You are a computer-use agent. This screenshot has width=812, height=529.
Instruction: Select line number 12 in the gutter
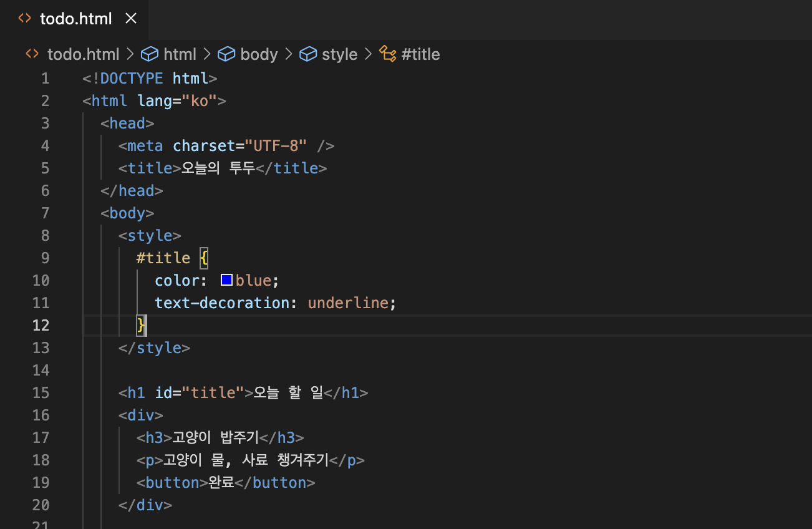41,326
